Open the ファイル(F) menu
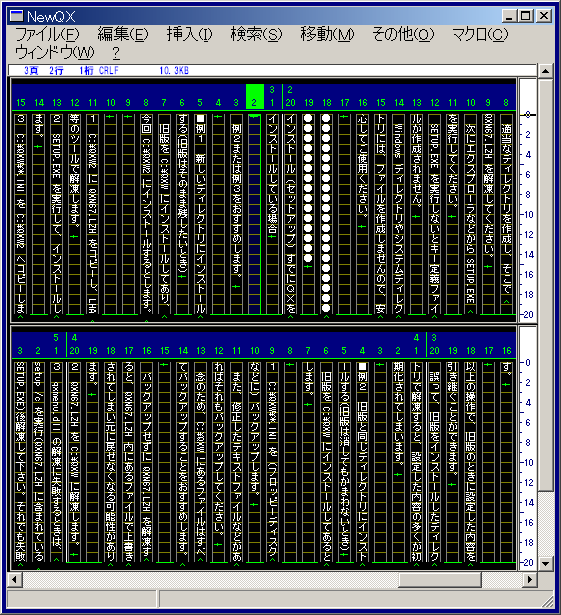Image resolution: width=561 pixels, height=615 pixels. (47, 35)
